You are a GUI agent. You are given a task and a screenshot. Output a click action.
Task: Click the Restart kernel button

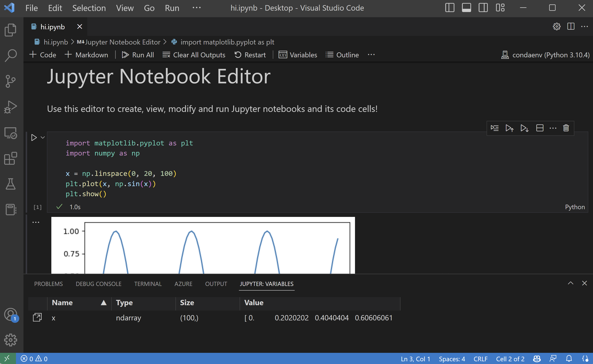point(250,55)
